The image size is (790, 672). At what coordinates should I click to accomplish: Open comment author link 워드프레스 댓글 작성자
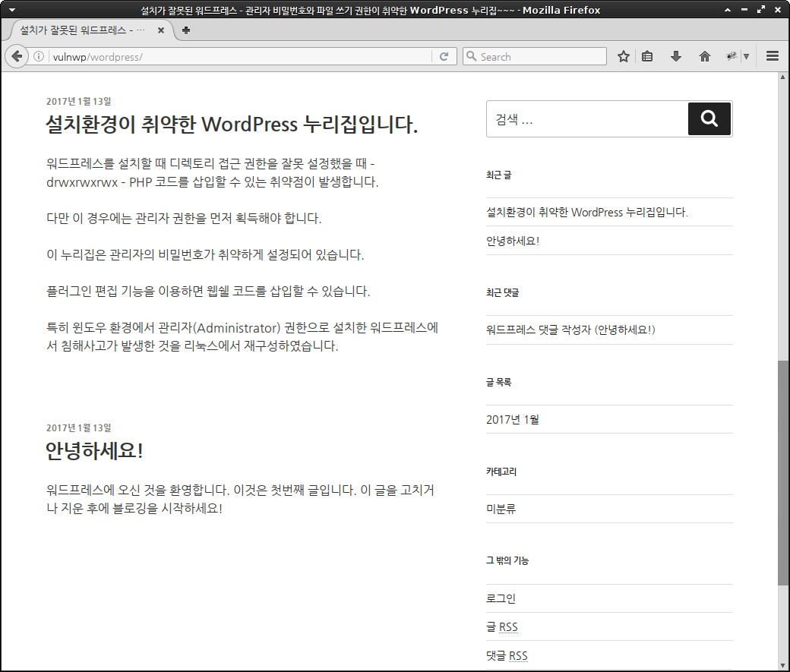coord(538,330)
